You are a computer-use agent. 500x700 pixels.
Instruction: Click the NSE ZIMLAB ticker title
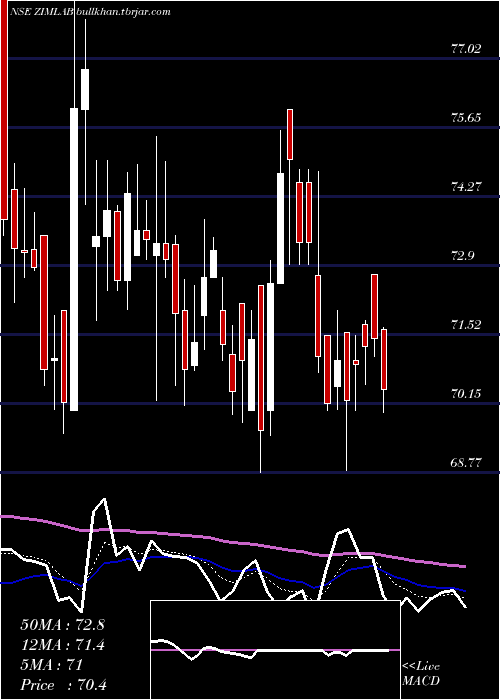click(43, 12)
